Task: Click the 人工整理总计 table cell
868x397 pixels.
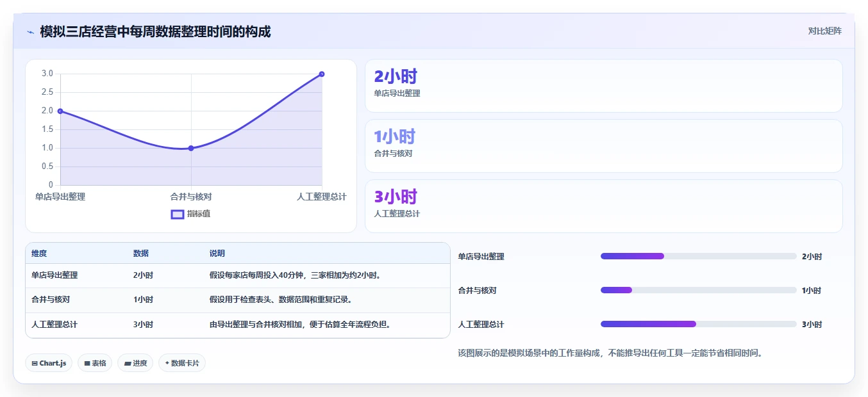Action: click(x=54, y=325)
